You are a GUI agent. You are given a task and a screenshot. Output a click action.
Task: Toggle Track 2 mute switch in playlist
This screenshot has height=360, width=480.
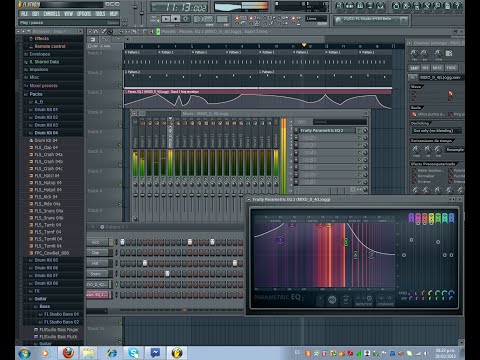point(119,86)
